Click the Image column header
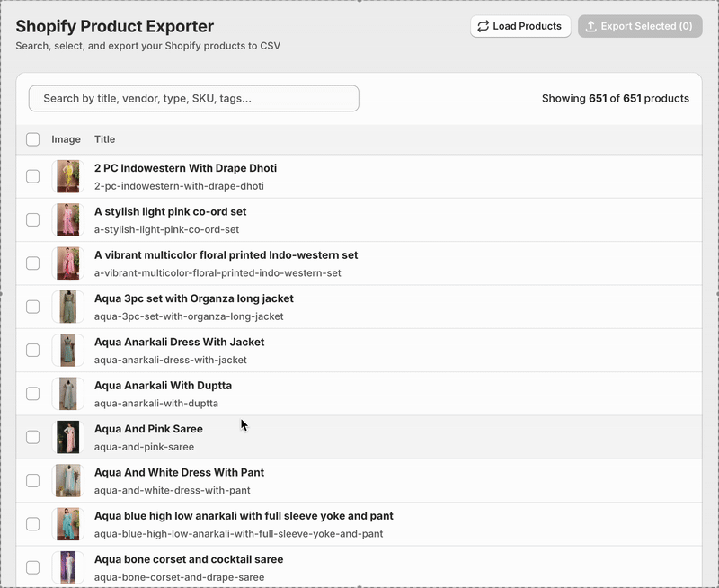 (x=67, y=139)
